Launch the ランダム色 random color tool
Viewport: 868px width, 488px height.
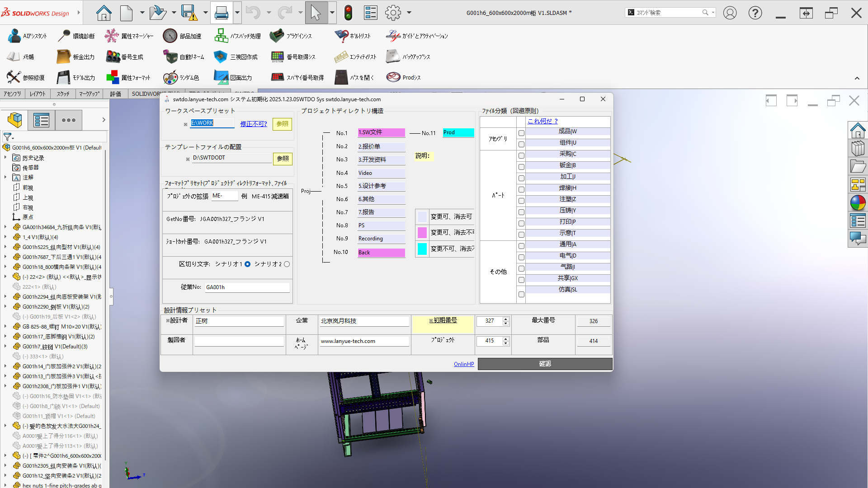point(170,78)
